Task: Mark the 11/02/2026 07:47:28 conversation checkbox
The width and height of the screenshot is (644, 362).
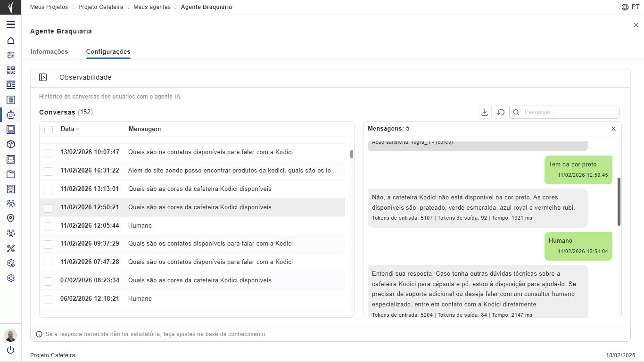Action: click(x=48, y=263)
